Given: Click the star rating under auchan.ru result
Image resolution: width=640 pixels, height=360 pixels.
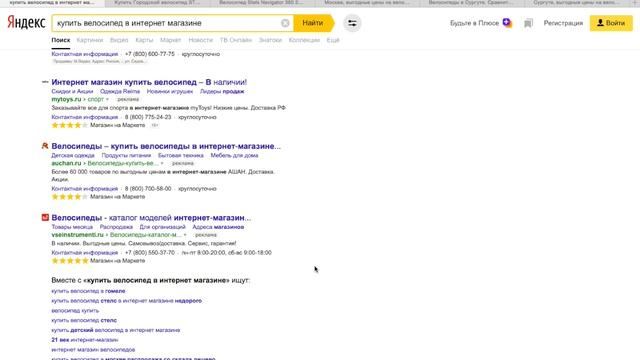Looking at the screenshot, I should pos(69,197).
